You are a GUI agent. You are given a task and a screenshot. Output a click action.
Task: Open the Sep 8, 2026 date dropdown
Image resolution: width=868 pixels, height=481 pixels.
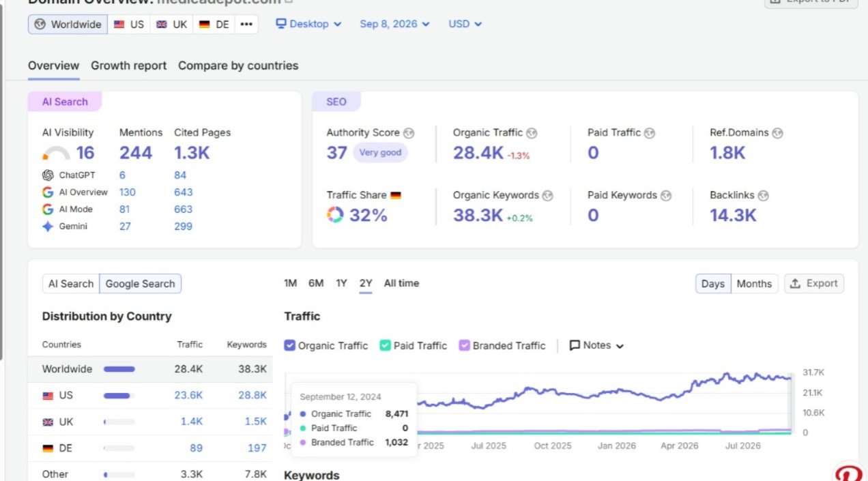(x=394, y=24)
